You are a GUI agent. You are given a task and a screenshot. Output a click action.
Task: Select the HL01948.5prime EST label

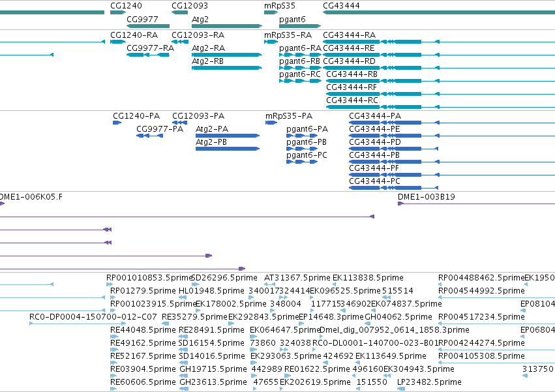[x=212, y=291]
